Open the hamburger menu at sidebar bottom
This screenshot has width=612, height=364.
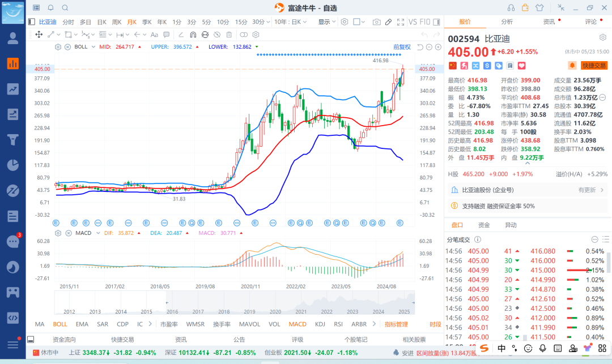(x=13, y=344)
